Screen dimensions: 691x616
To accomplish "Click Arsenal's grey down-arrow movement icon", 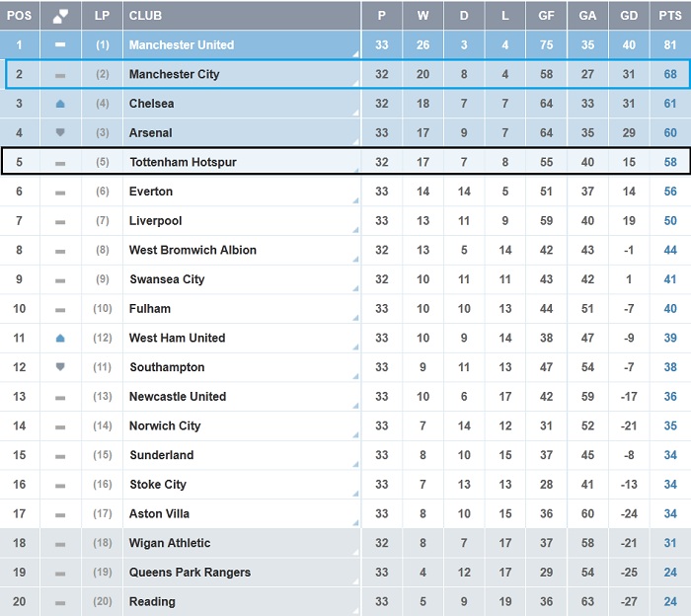I will point(60,132).
